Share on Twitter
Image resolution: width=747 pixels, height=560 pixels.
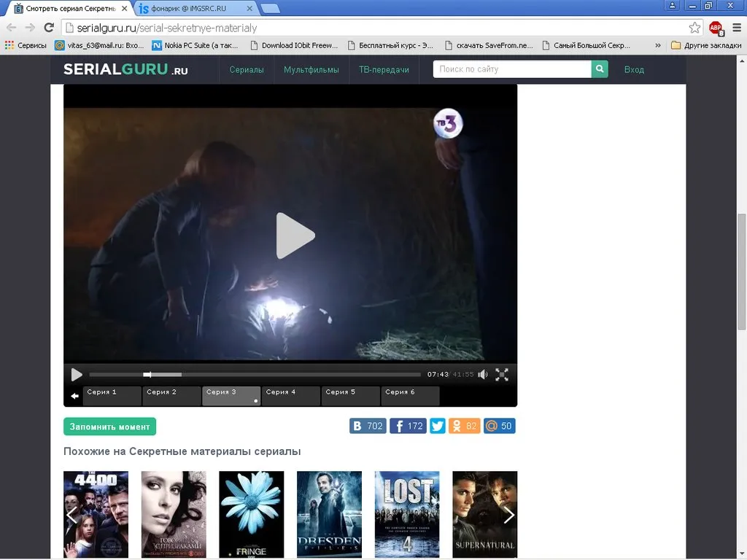(x=438, y=426)
